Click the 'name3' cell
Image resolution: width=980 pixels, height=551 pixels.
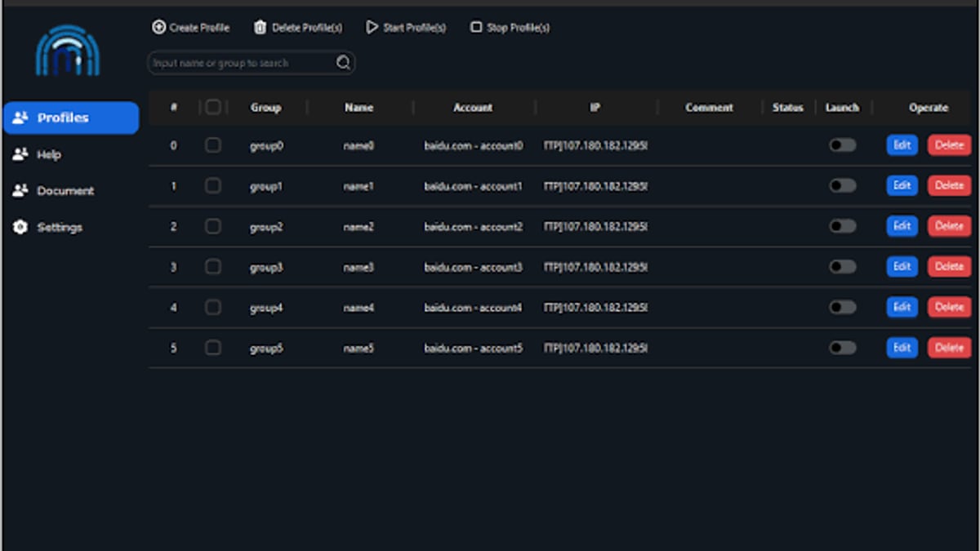(x=359, y=268)
